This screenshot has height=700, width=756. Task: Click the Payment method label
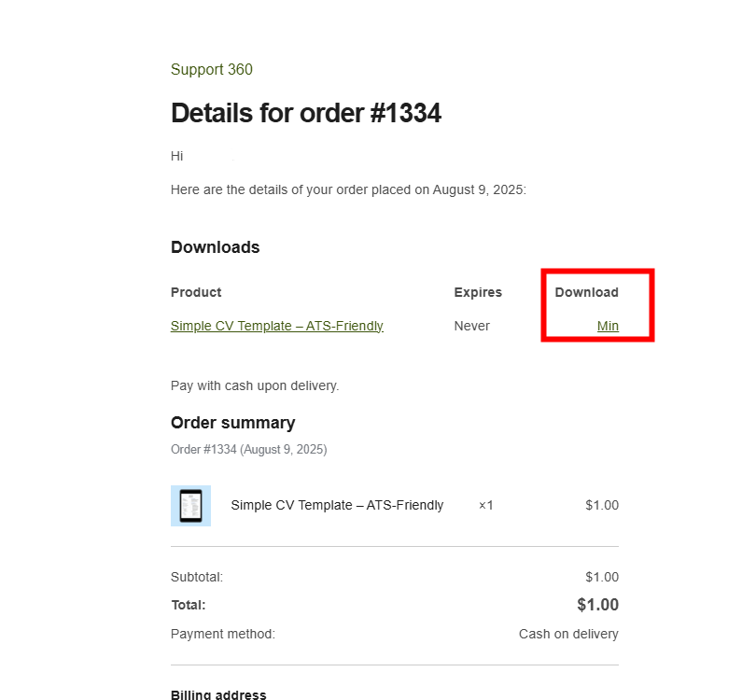(222, 634)
